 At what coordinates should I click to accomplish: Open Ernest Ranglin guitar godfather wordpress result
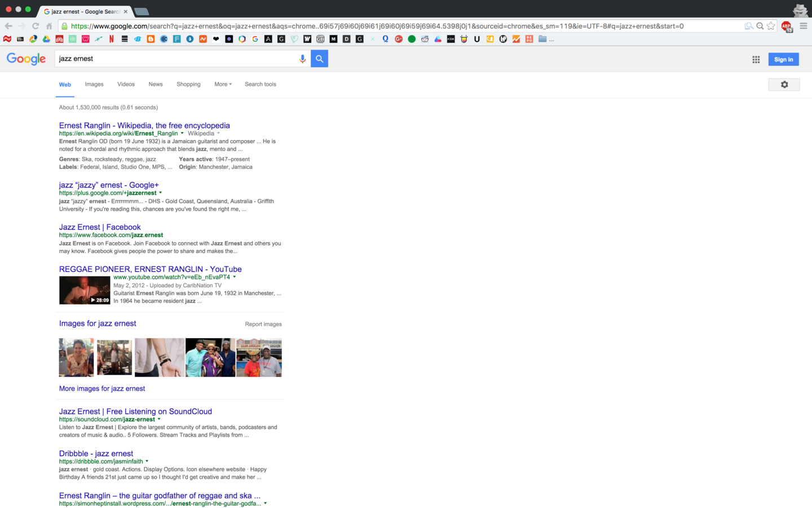(x=160, y=496)
